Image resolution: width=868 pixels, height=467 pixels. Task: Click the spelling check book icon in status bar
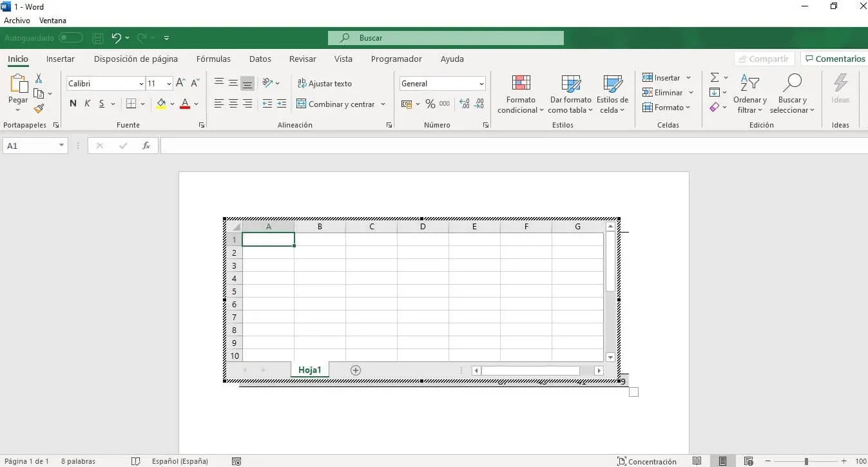click(x=135, y=461)
